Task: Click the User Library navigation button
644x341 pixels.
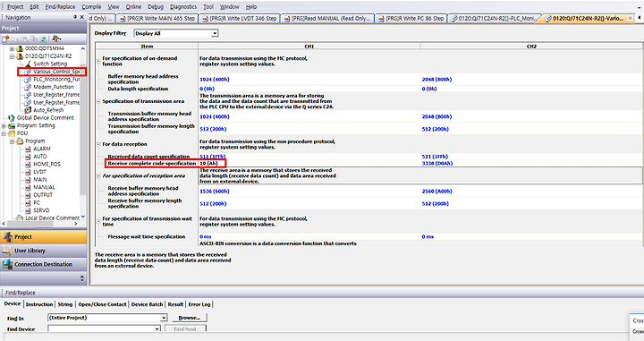Action: pos(43,251)
